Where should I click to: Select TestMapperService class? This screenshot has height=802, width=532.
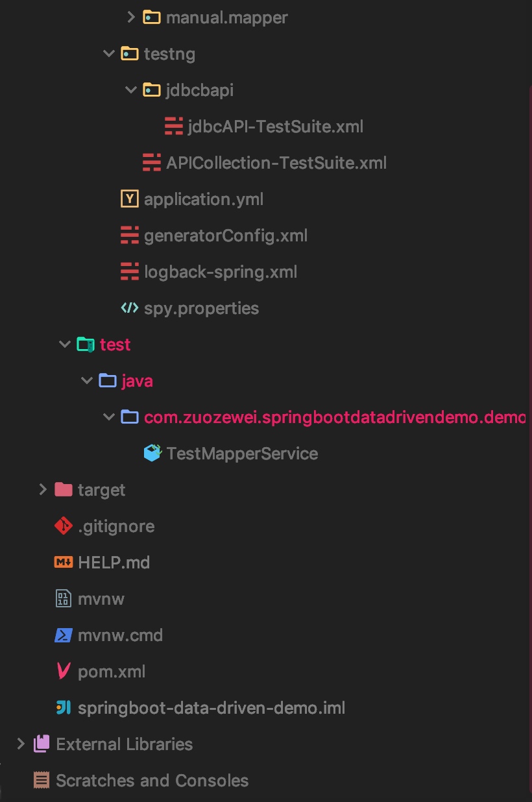[x=242, y=454]
